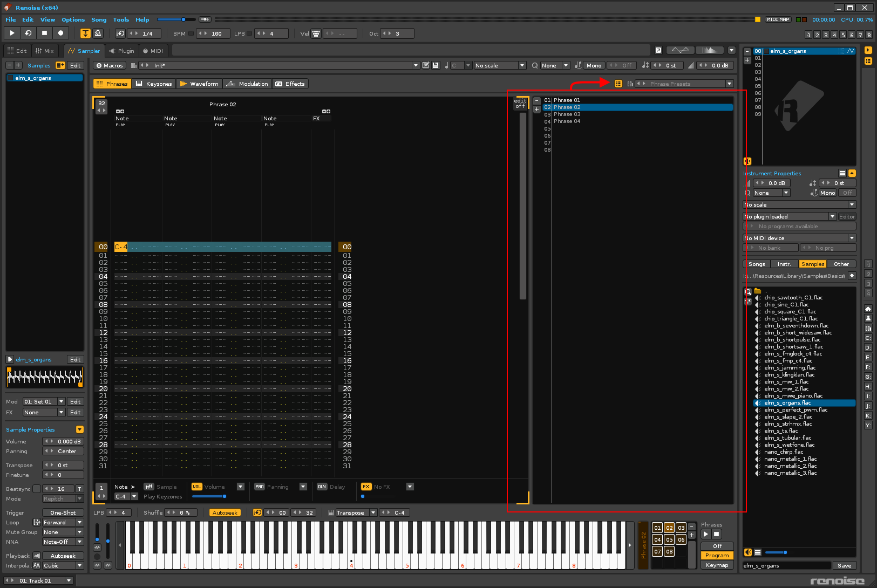Toggle the metronome icon
877x588 pixels.
[98, 33]
